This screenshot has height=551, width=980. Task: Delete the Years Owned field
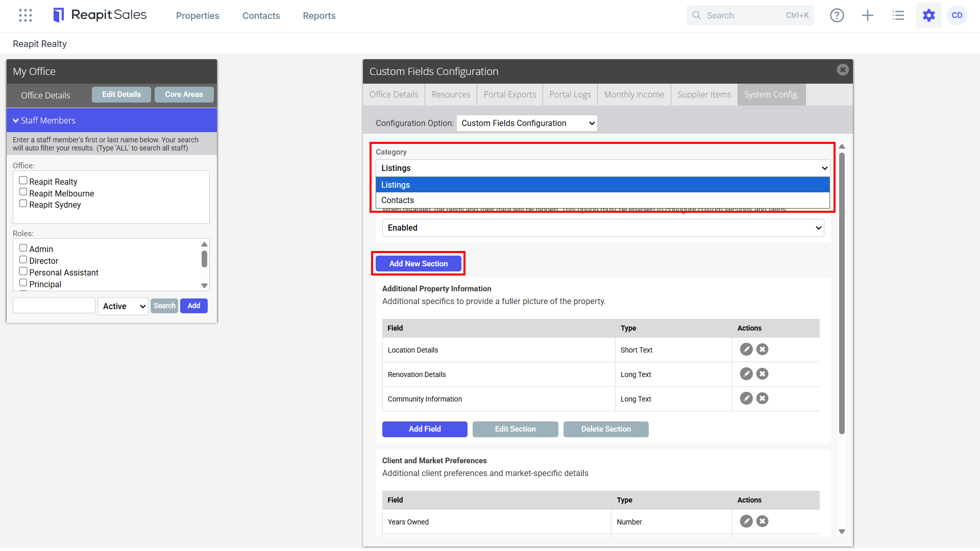762,521
